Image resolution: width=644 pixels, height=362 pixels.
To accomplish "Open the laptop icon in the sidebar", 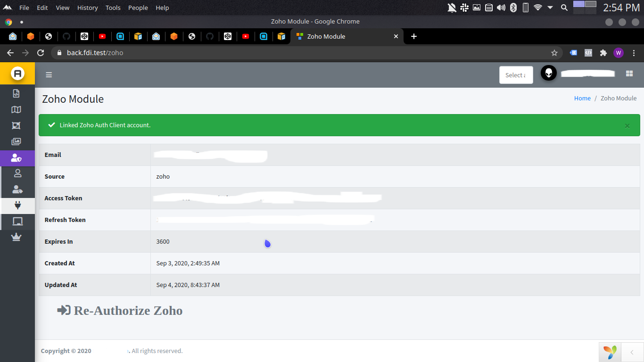I will pyautogui.click(x=18, y=221).
